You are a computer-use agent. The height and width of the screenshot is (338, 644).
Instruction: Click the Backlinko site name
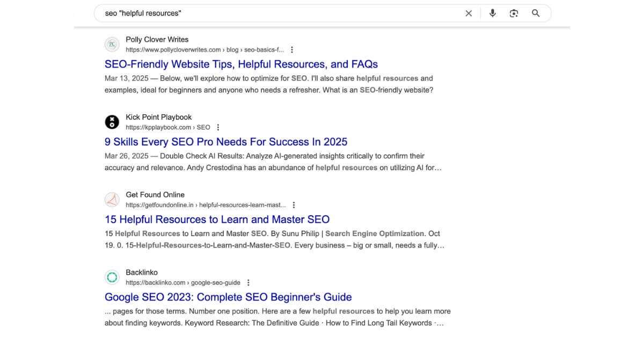point(142,273)
